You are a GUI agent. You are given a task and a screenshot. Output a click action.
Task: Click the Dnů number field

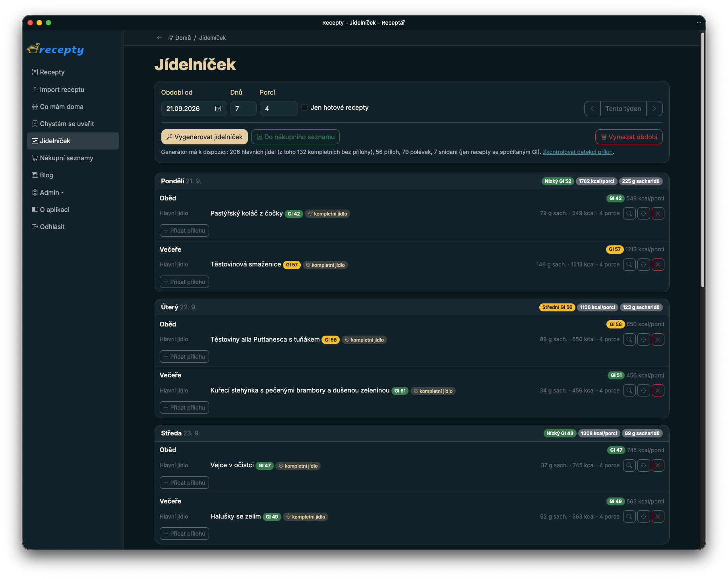pos(243,109)
